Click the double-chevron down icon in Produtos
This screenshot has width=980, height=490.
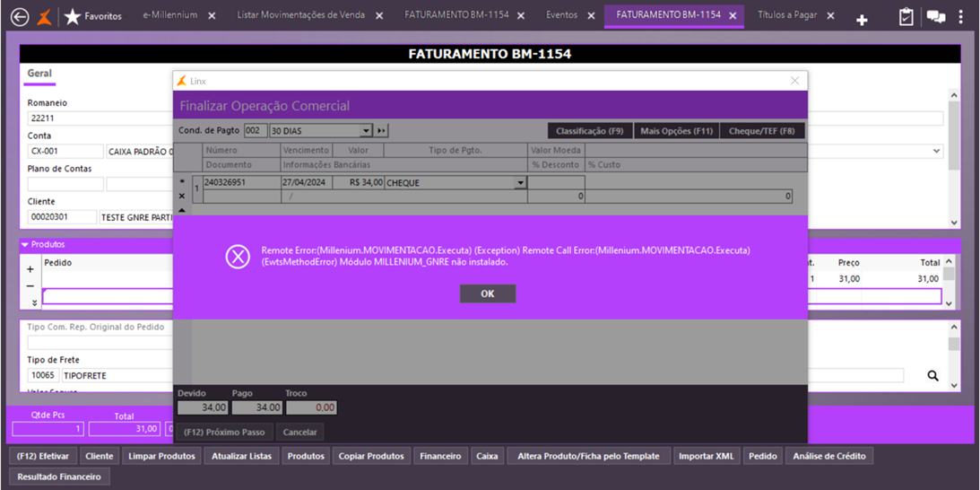[34, 302]
